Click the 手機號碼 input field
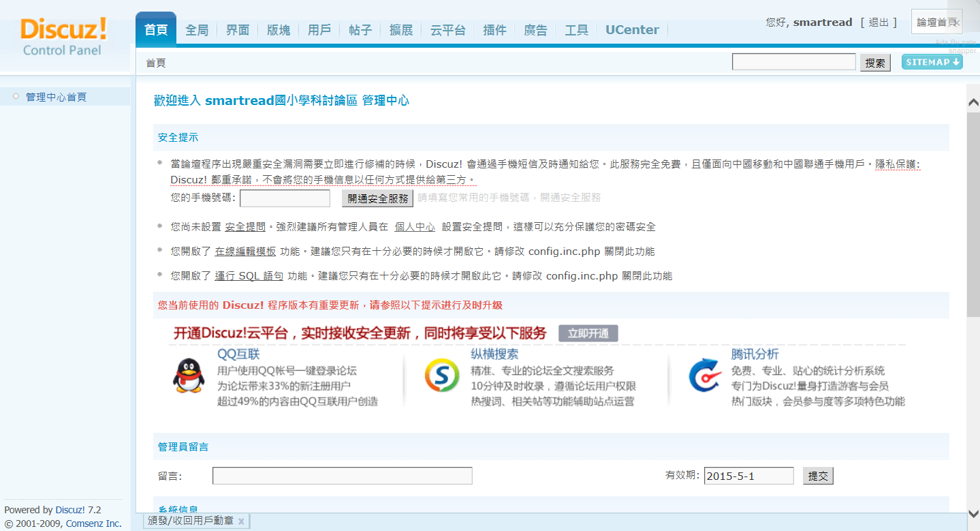 (x=285, y=198)
